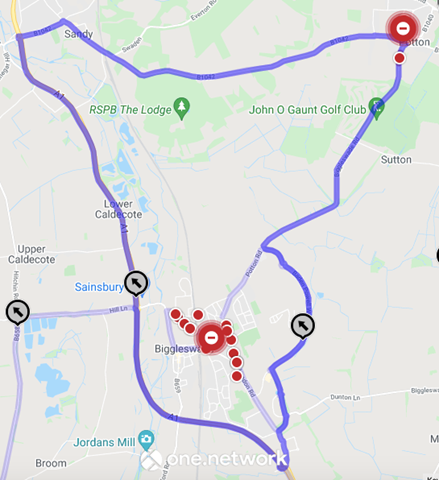This screenshot has width=439, height=480.
Task: Click the John O Gaunt Golf Club label
Action: coord(307,110)
